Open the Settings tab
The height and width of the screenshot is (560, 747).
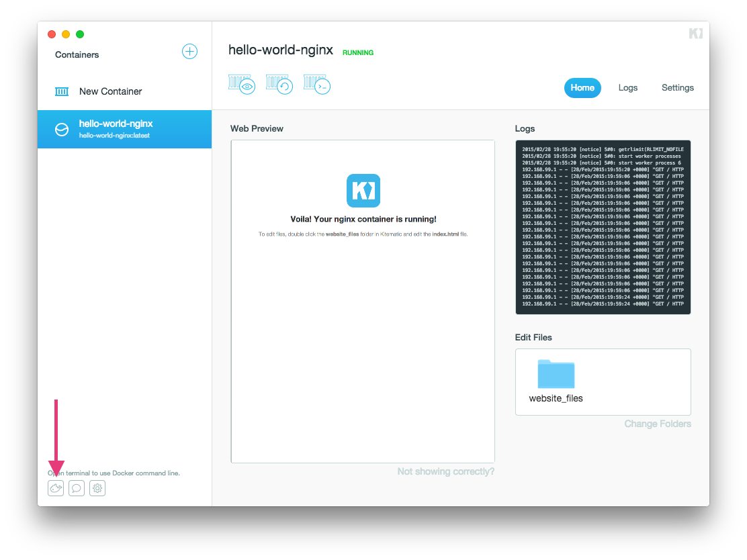pyautogui.click(x=677, y=88)
